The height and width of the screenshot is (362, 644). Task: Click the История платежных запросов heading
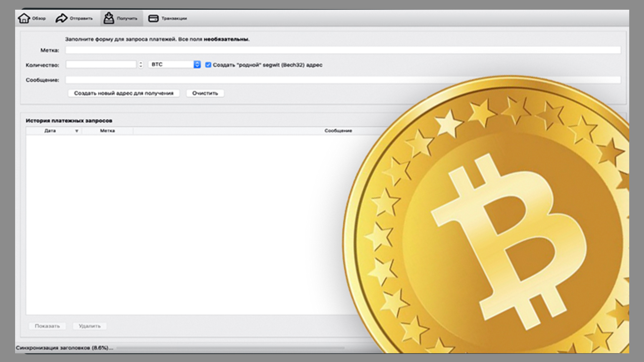pos(69,121)
